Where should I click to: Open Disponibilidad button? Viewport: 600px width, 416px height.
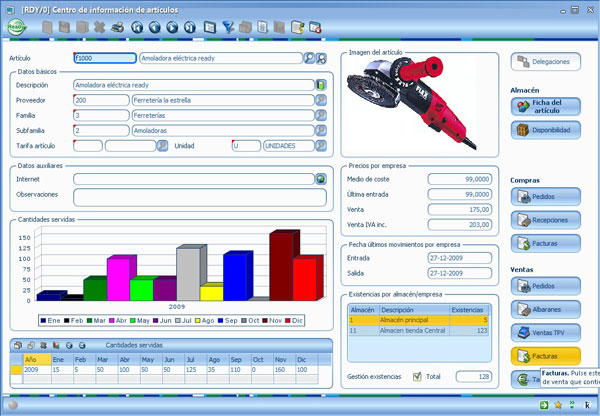click(546, 130)
